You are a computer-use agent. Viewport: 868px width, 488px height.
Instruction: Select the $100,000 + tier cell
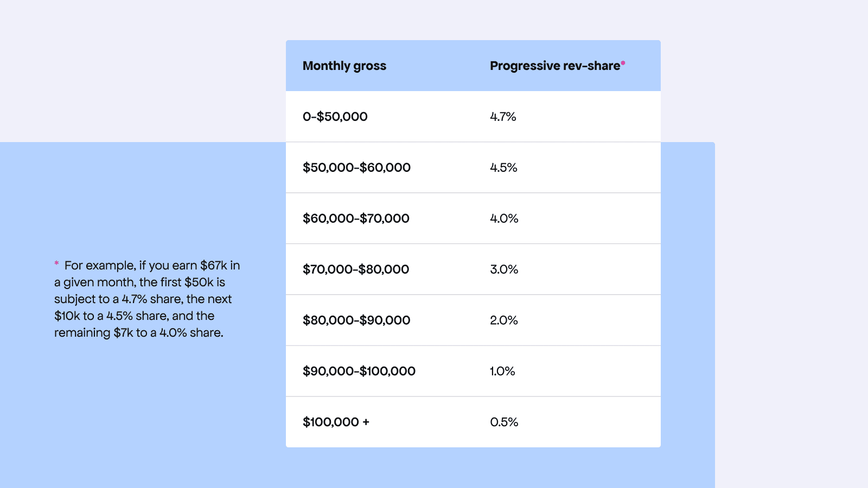[336, 422]
